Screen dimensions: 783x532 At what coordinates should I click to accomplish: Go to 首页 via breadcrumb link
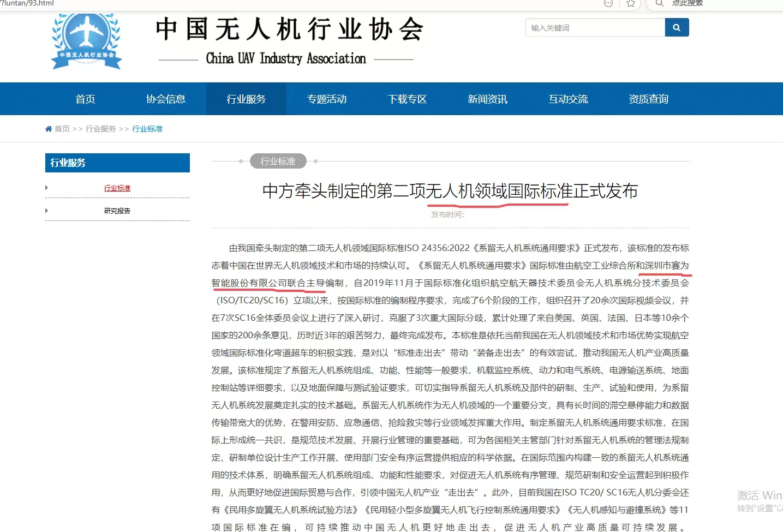pos(62,129)
